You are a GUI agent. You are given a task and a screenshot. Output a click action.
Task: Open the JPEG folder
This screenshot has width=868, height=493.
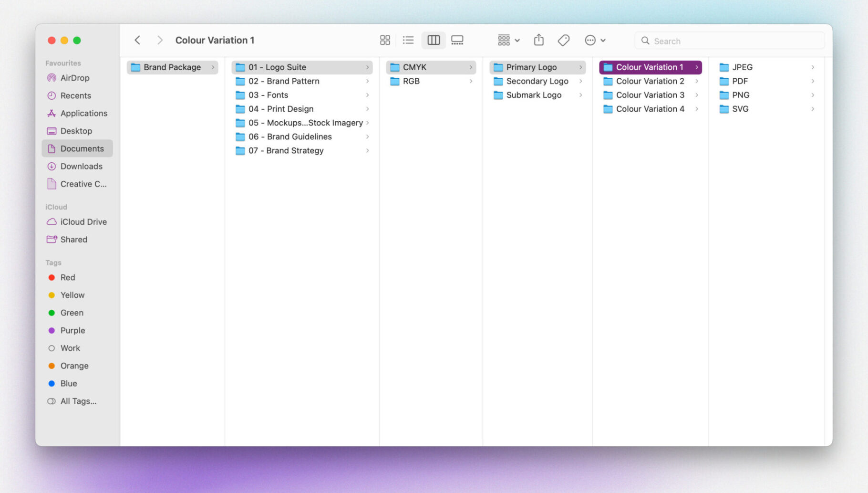coord(767,67)
